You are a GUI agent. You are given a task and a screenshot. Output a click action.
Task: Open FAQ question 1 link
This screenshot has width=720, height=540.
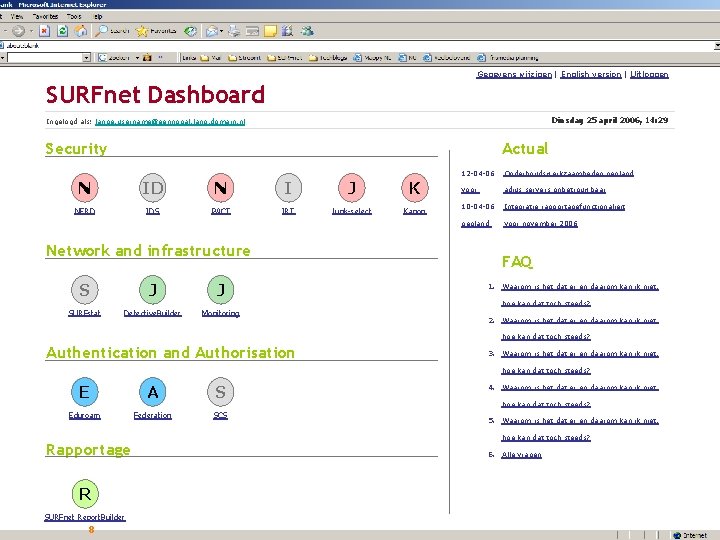point(580,295)
